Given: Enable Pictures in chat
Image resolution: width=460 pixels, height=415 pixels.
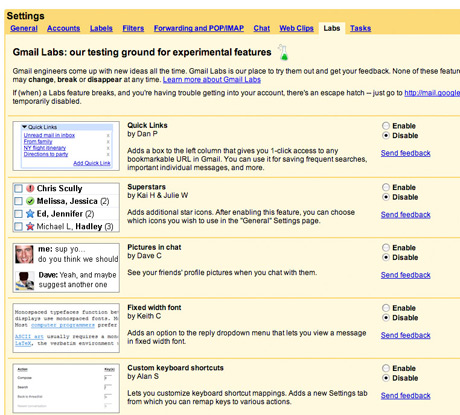Looking at the screenshot, I should (x=386, y=247).
